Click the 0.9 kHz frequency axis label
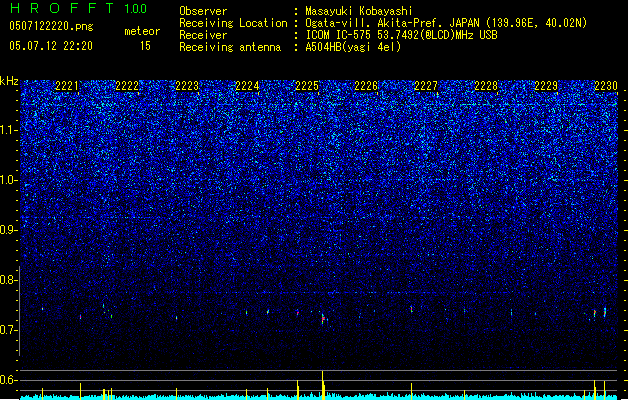The width and height of the screenshot is (629, 400). click(x=9, y=230)
